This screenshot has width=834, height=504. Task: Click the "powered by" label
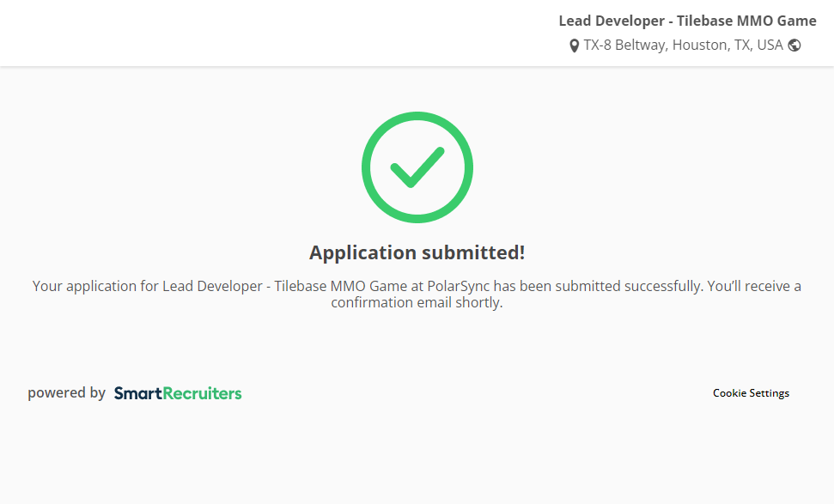66,393
